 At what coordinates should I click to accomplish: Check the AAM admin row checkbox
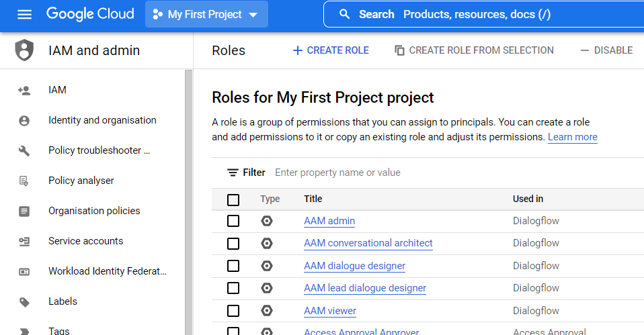click(x=233, y=221)
